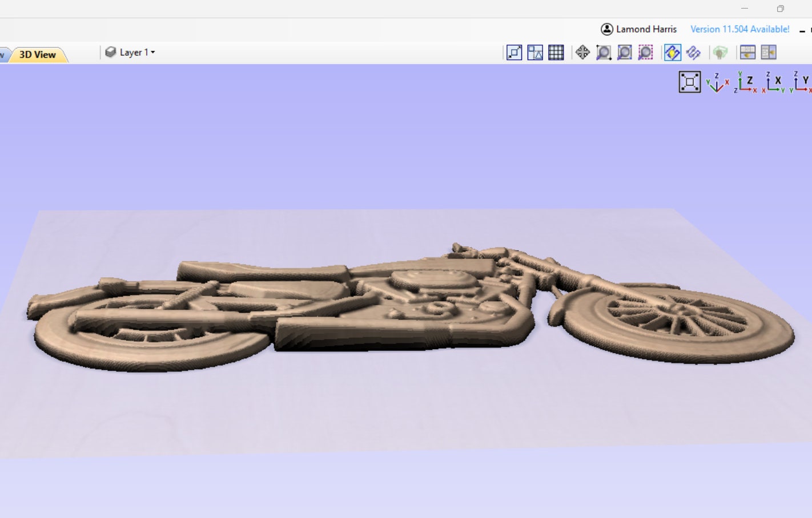Open the Layer 1 dropdown
Image resolution: width=812 pixels, height=518 pixels.
[135, 52]
